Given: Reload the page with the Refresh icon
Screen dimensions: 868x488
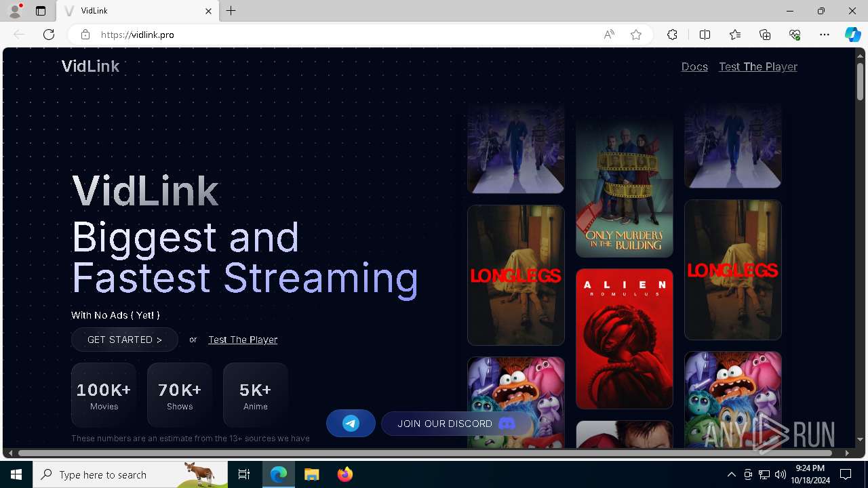Looking at the screenshot, I should (x=49, y=35).
